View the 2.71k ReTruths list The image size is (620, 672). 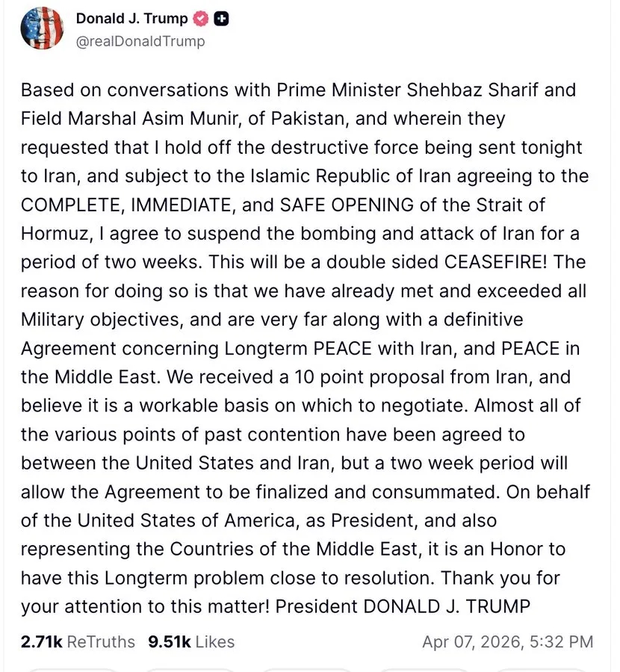click(78, 641)
